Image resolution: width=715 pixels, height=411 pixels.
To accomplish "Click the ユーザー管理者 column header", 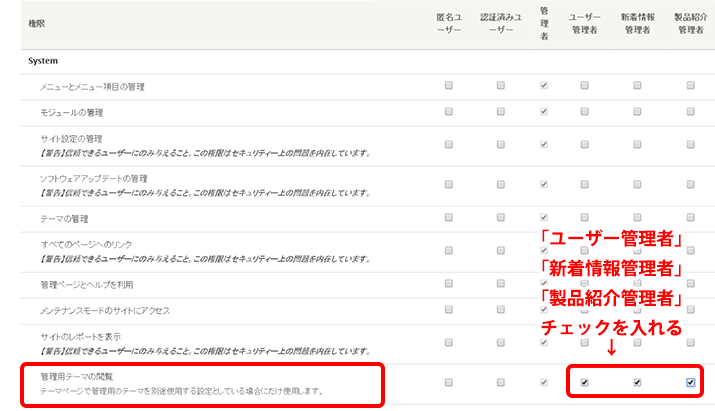I will pos(584,23).
